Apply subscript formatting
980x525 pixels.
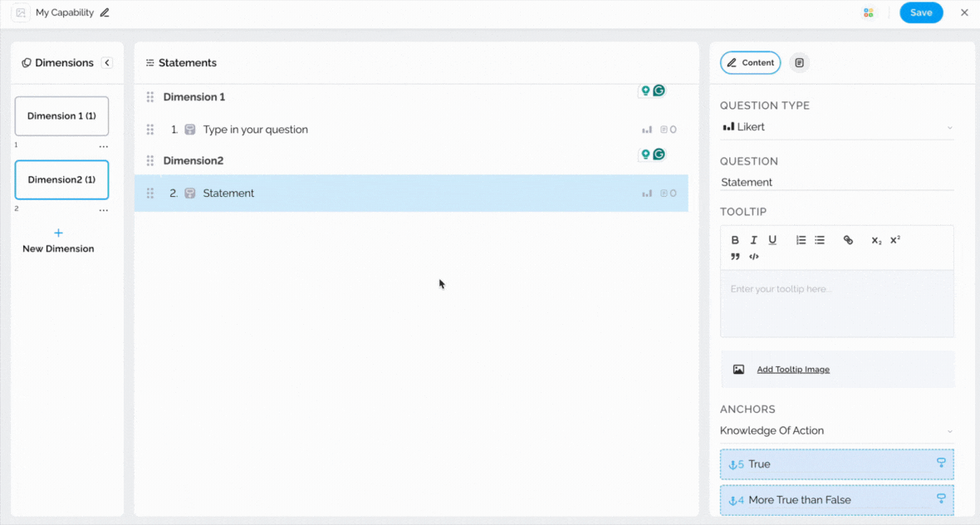[876, 240]
